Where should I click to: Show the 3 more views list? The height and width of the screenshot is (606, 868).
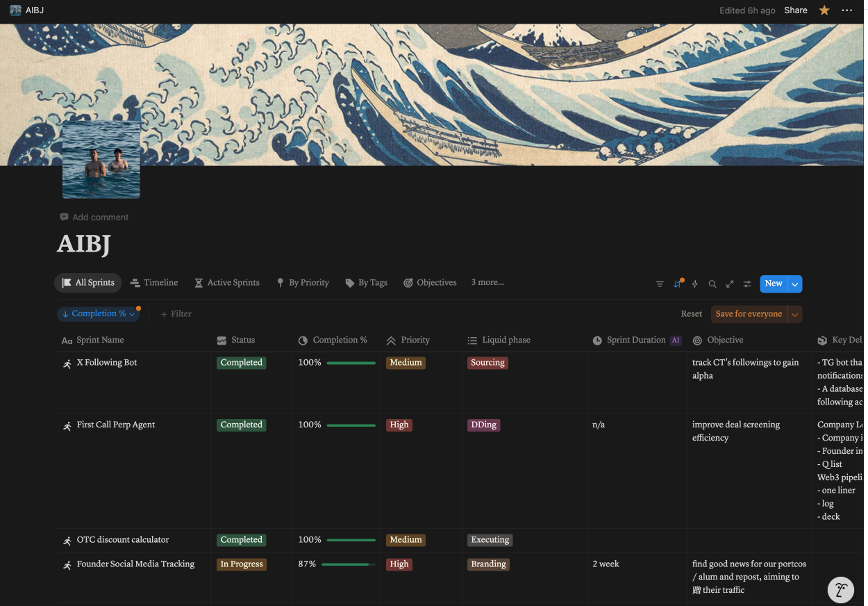point(487,283)
